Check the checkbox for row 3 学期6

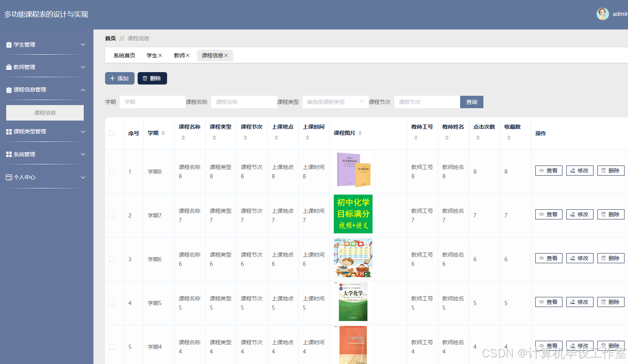(112, 259)
